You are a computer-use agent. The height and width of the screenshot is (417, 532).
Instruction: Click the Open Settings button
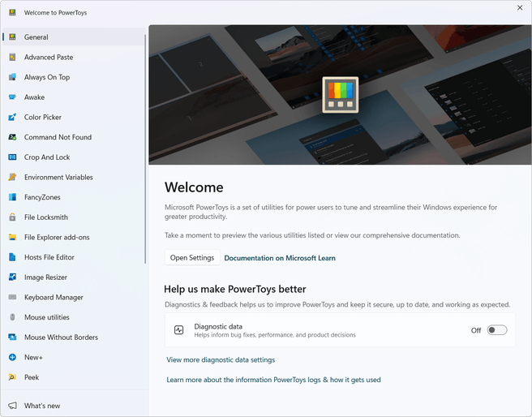pyautogui.click(x=192, y=258)
